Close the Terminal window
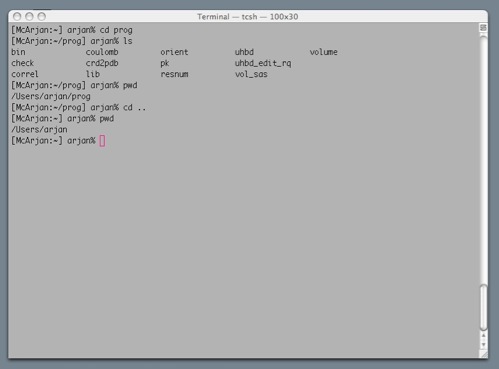This screenshot has height=369, width=499. pos(17,16)
